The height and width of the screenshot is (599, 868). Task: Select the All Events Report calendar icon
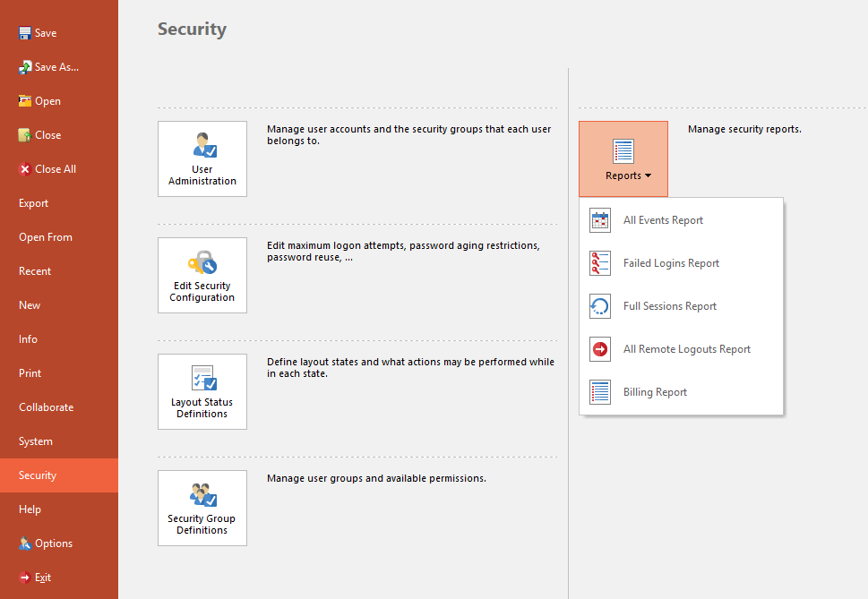click(600, 220)
